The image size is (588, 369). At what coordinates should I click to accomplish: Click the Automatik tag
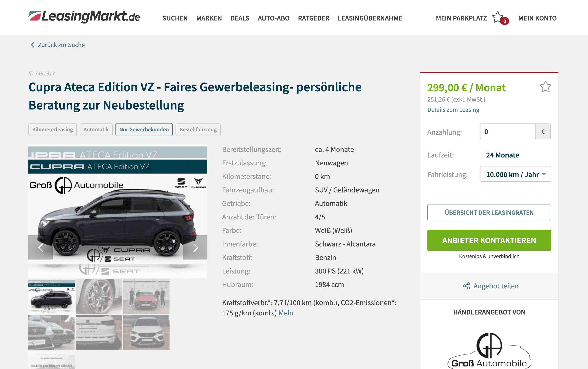[x=96, y=130]
